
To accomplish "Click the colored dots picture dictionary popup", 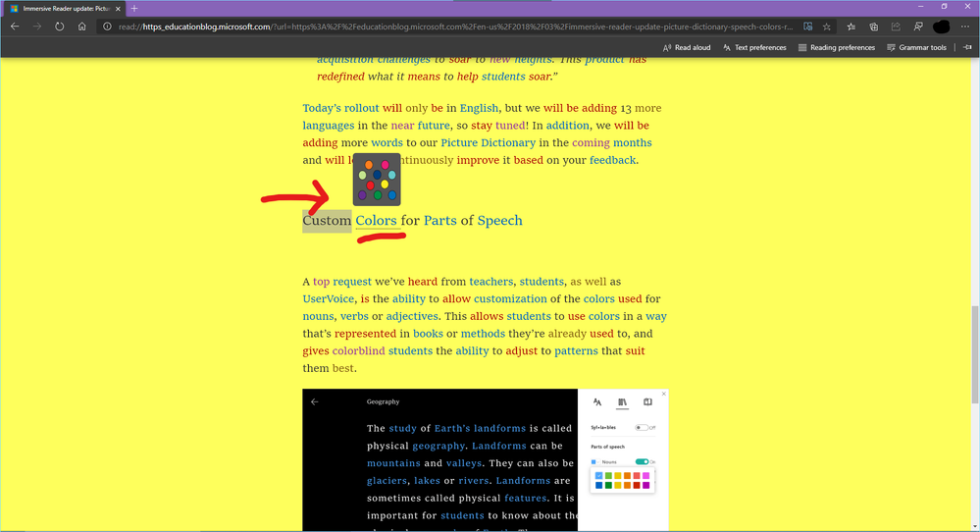I will click(x=377, y=180).
